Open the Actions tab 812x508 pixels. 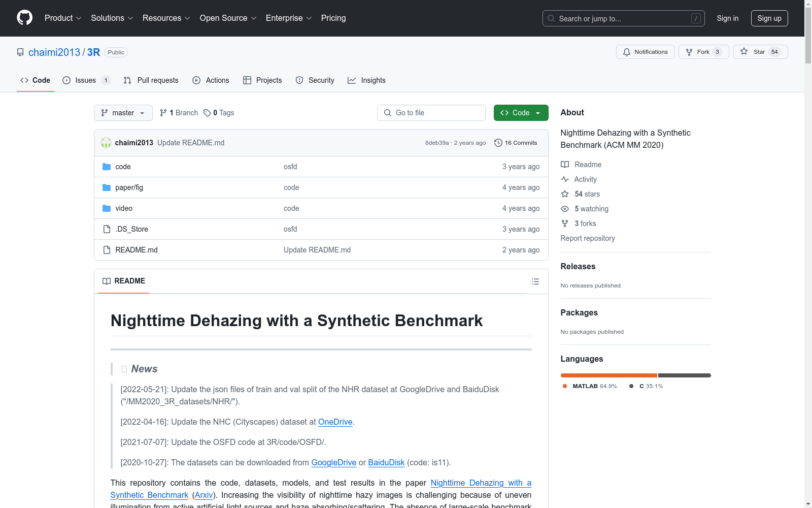click(x=211, y=80)
